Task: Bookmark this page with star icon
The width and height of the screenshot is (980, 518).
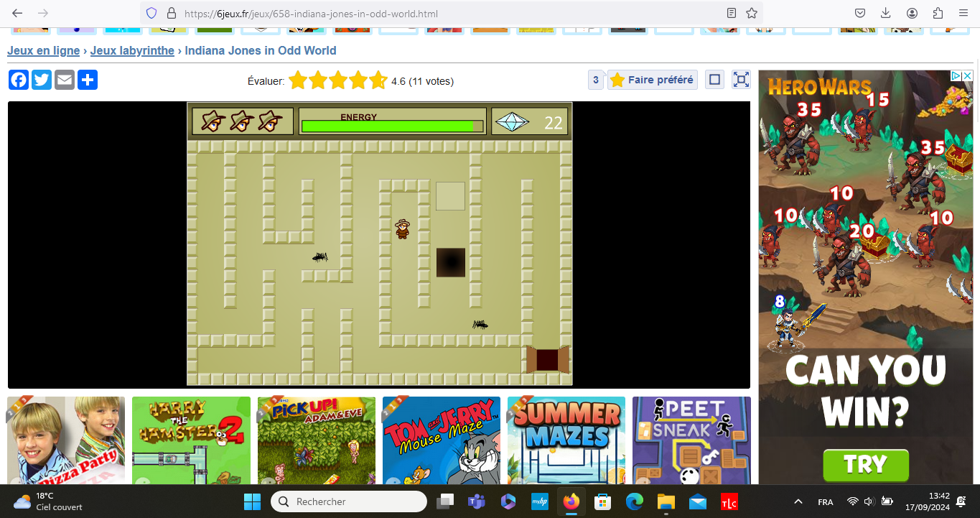Action: click(752, 13)
